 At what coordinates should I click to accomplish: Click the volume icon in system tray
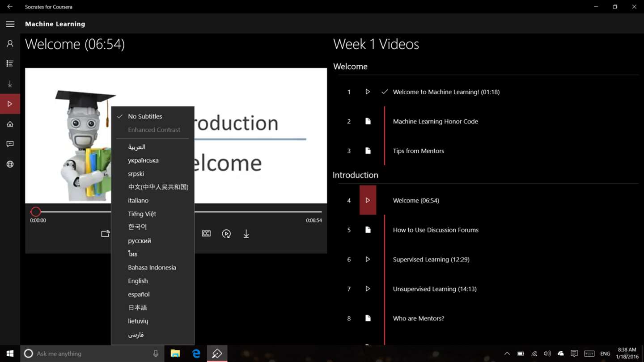(547, 354)
